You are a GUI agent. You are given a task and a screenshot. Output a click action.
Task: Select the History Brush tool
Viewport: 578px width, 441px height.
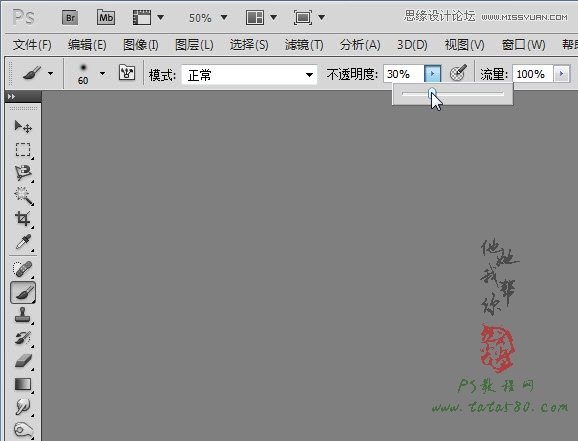pyautogui.click(x=23, y=338)
